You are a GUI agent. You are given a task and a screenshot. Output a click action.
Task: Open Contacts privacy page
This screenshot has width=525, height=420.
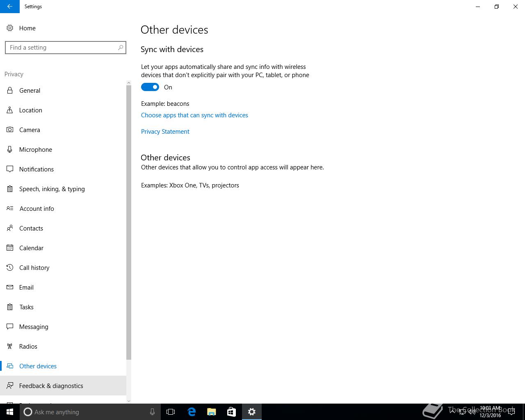pos(63,228)
